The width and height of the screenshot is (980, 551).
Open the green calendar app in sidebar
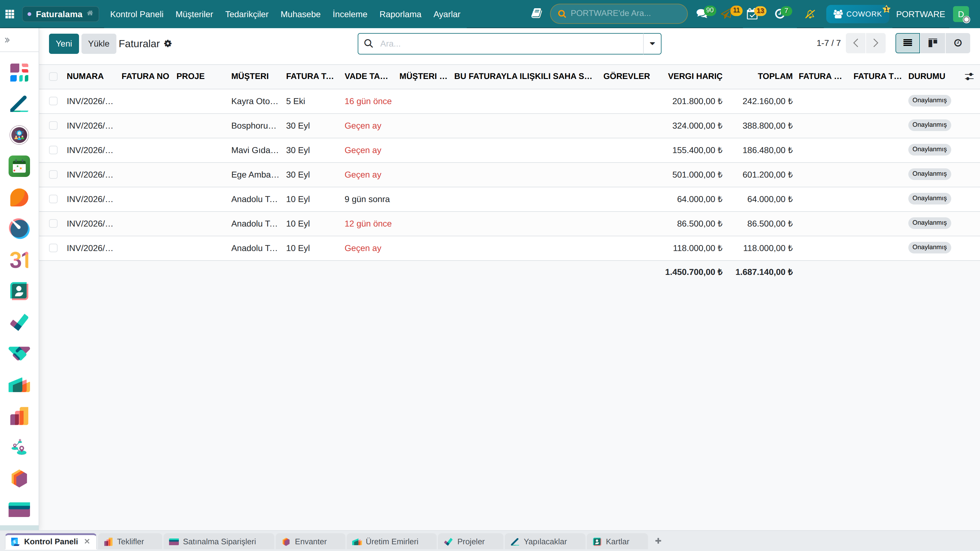19,166
